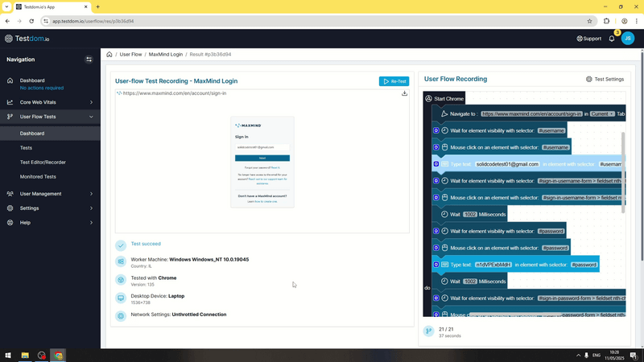The width and height of the screenshot is (644, 362).
Task: Toggle marker on Wait visibility #sign-in-username-form step
Action: point(436,180)
